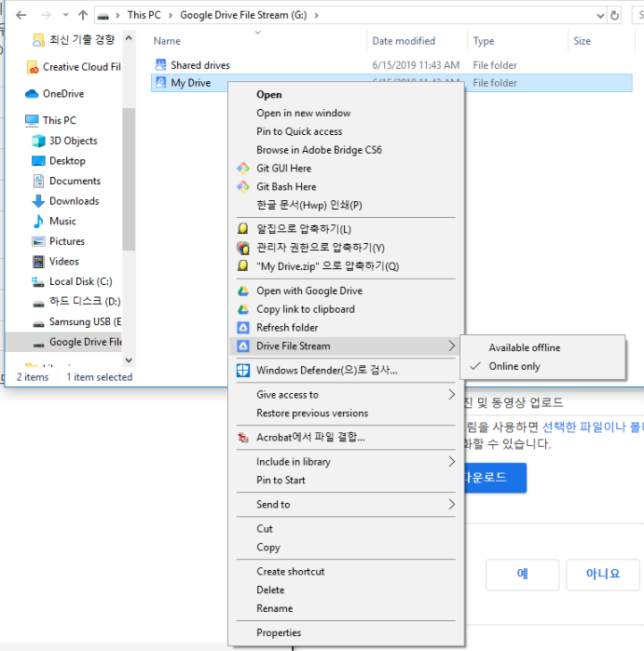Screen dimensions: 644x651
Task: Click the 아니요 (No) button
Action: coord(602,575)
